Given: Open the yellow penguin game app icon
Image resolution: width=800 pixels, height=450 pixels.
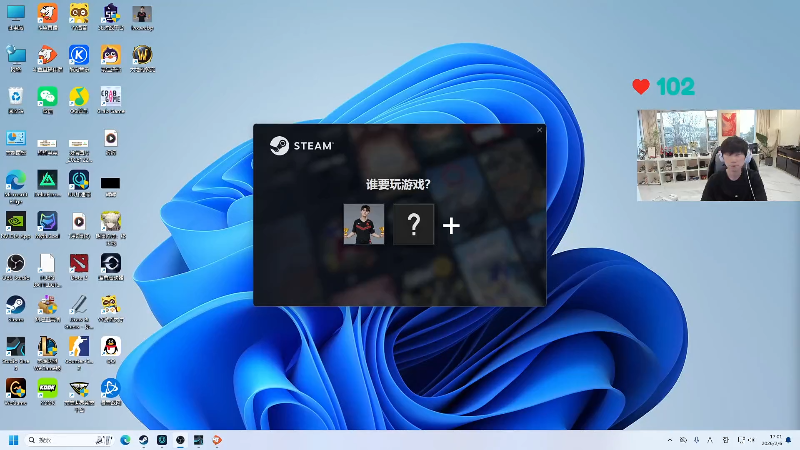Looking at the screenshot, I should [111, 59].
